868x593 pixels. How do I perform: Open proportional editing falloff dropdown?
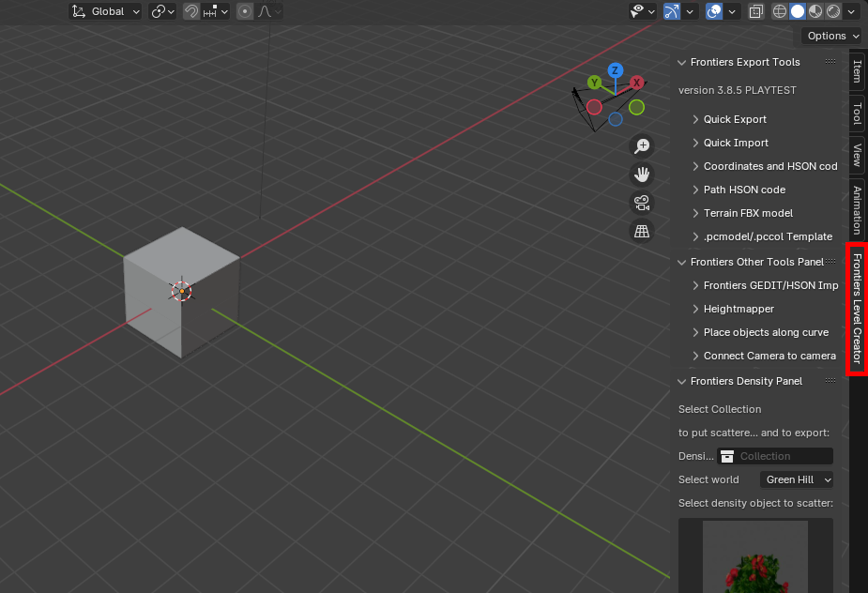point(269,11)
